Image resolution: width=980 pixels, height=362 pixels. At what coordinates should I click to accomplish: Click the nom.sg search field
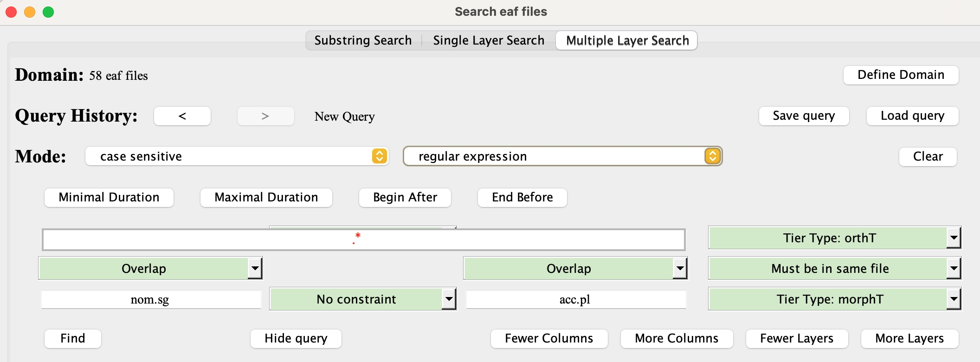click(150, 299)
